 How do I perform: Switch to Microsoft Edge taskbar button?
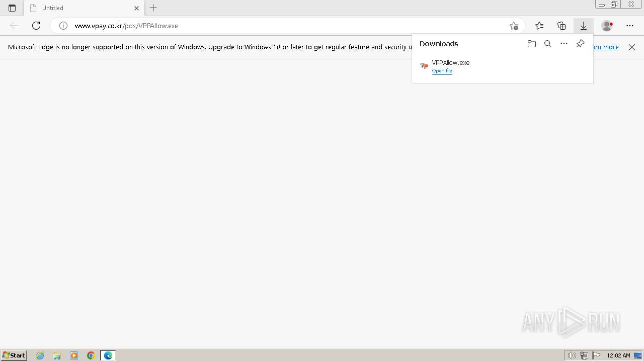[x=108, y=355]
